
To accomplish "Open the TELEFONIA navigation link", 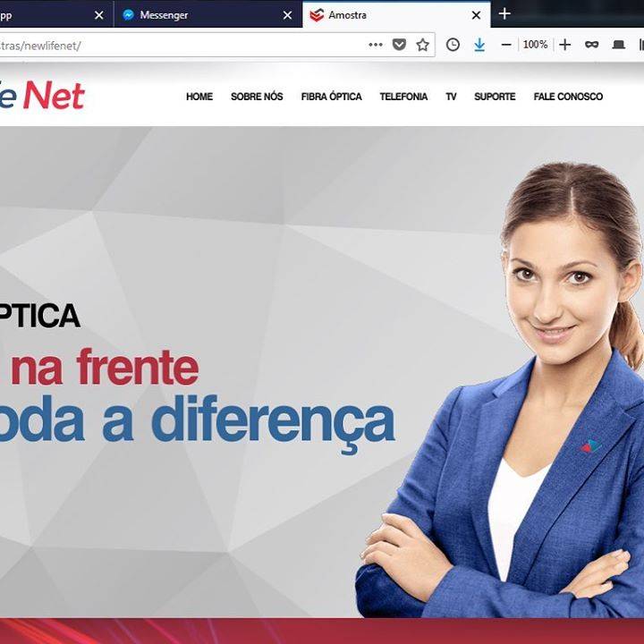I will pos(403,97).
